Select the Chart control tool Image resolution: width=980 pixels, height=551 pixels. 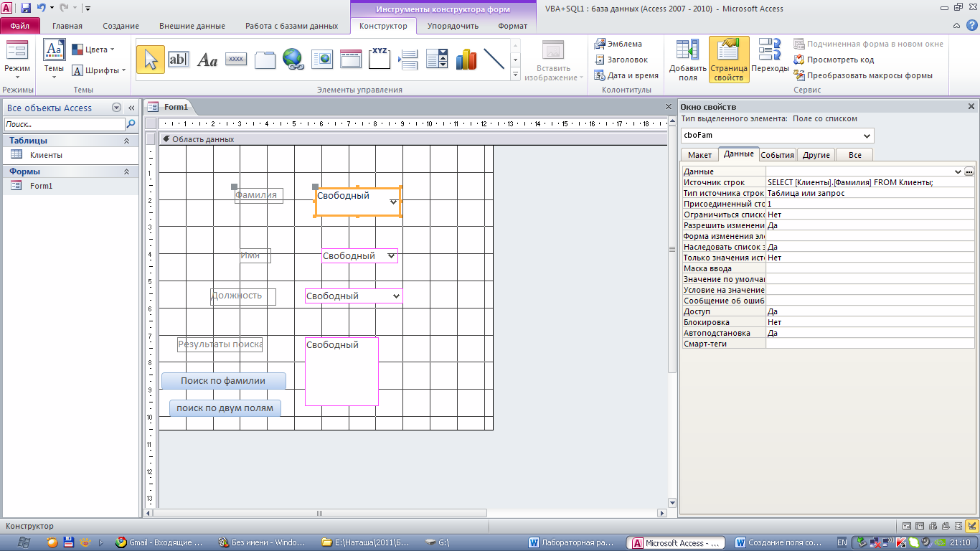tap(466, 60)
